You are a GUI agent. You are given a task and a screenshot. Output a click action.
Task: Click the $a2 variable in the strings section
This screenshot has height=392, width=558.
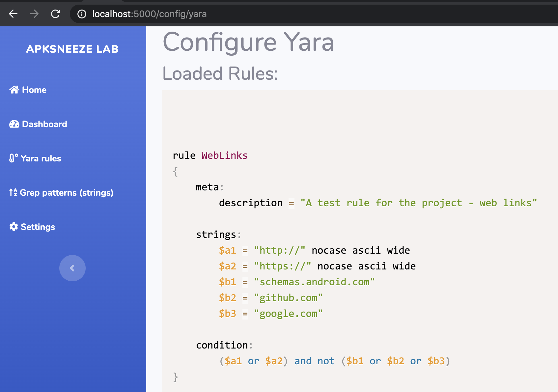228,266
